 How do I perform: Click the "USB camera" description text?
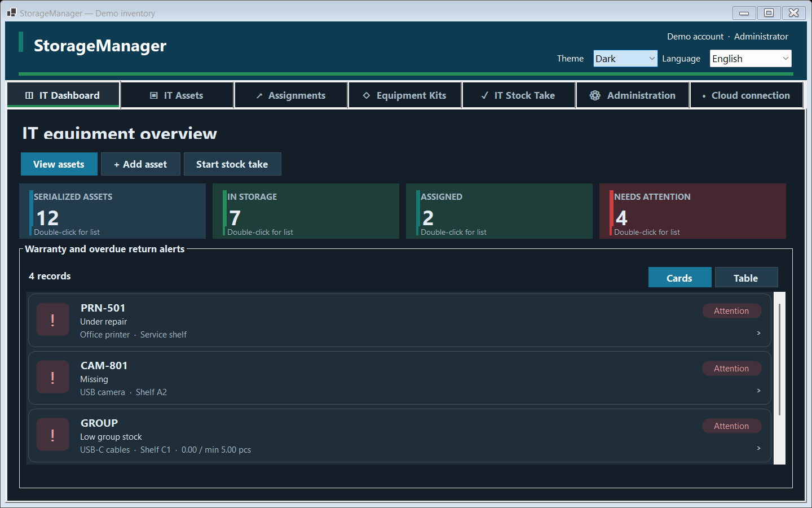pyautogui.click(x=103, y=392)
